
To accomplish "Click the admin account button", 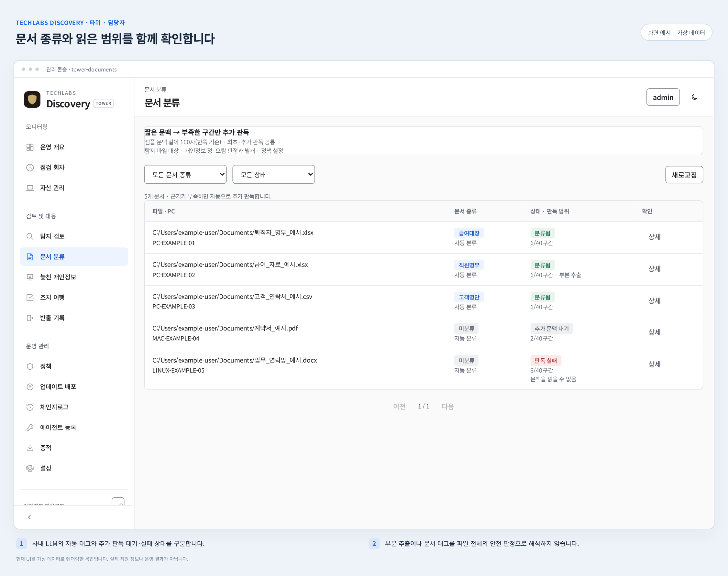I will [663, 97].
